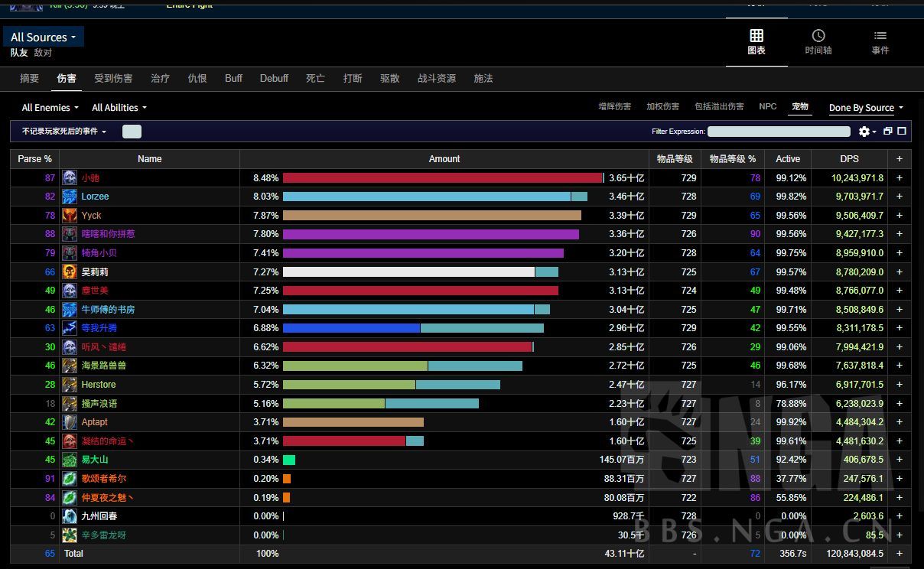The image size is (924, 569).
Task: Click class icon next to Herstore
Action: tap(70, 385)
